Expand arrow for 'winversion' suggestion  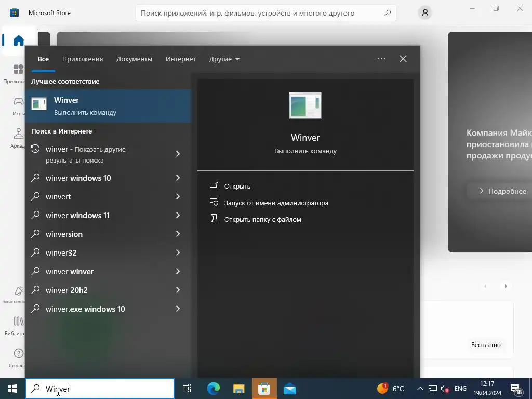click(178, 234)
